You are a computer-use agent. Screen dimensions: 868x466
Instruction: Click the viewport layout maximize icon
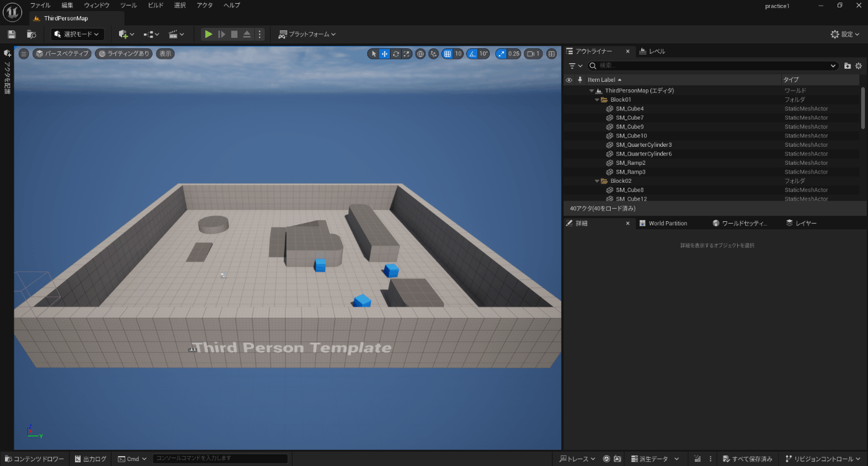(551, 54)
